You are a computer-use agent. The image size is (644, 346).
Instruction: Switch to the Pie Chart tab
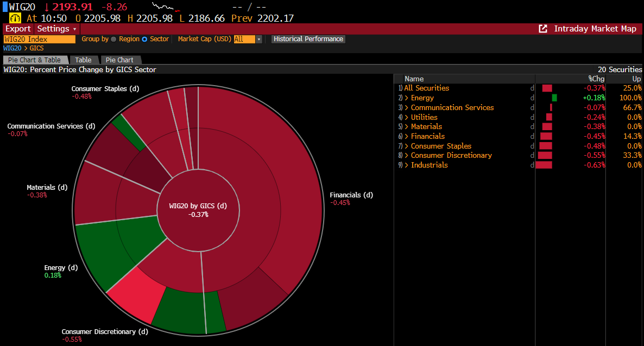119,60
